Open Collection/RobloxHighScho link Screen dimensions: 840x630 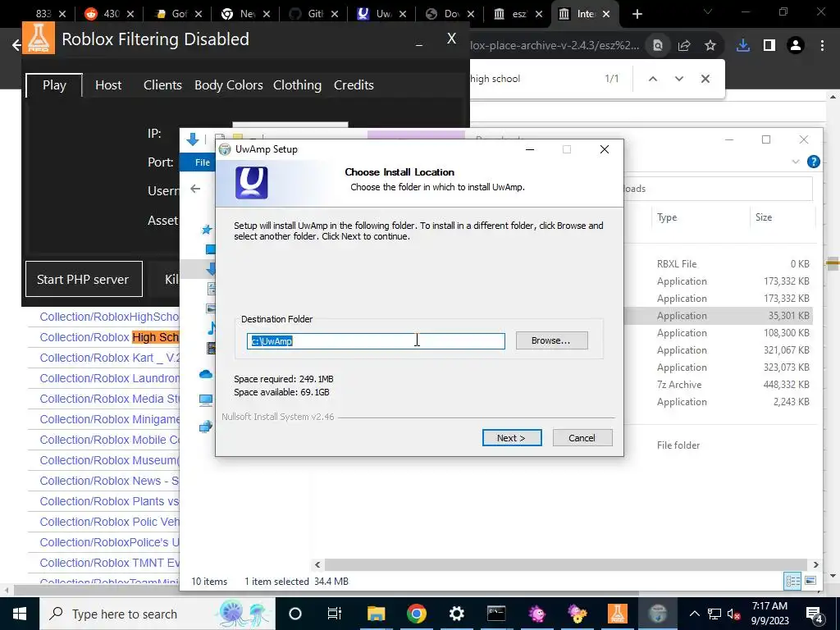pos(109,317)
